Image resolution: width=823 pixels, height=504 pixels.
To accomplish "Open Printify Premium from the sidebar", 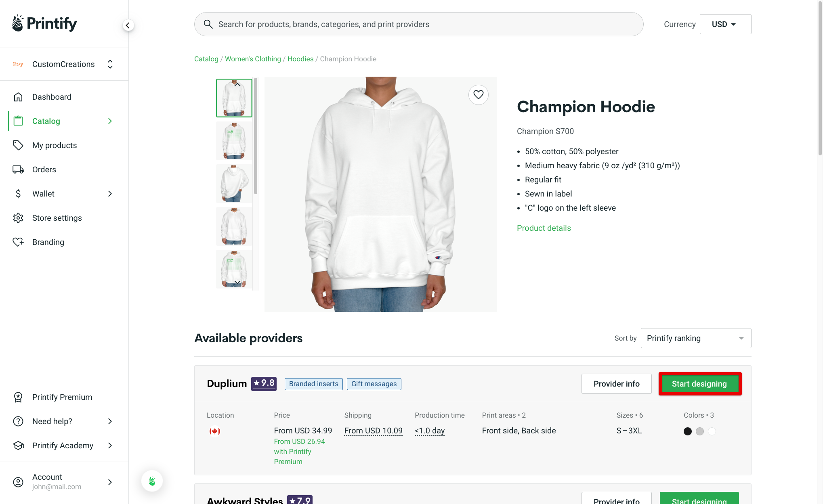I will 62,397.
